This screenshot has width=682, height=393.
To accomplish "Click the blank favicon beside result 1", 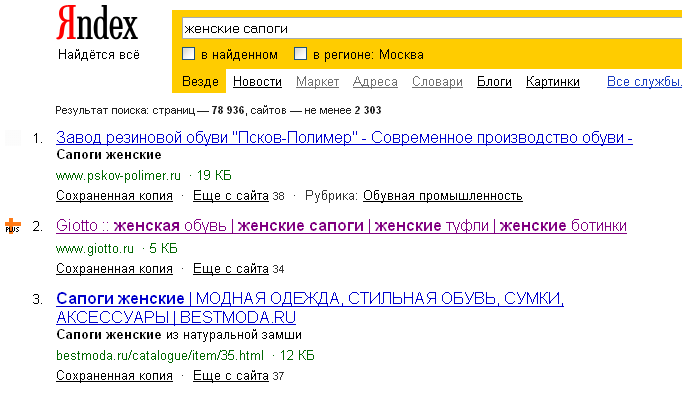I will 13,138.
